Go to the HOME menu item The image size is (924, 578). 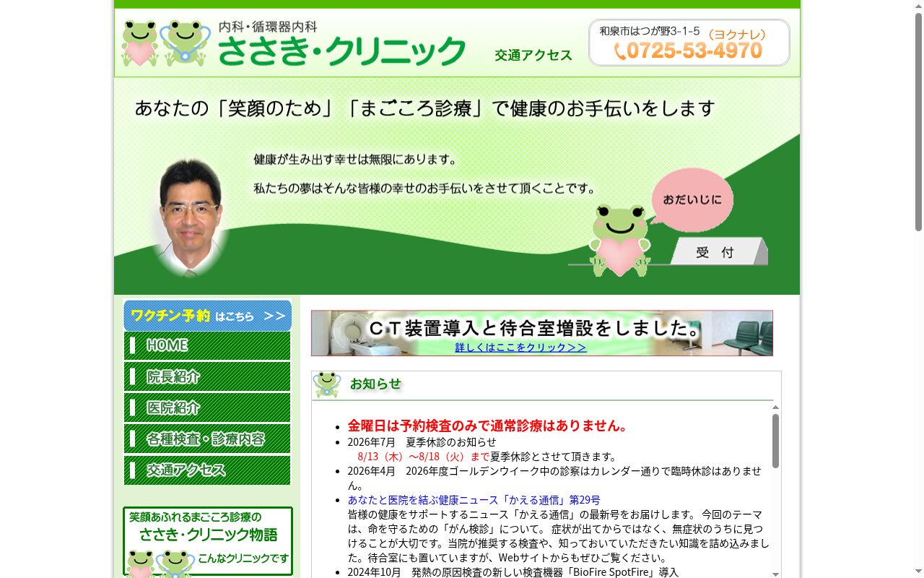(x=207, y=345)
